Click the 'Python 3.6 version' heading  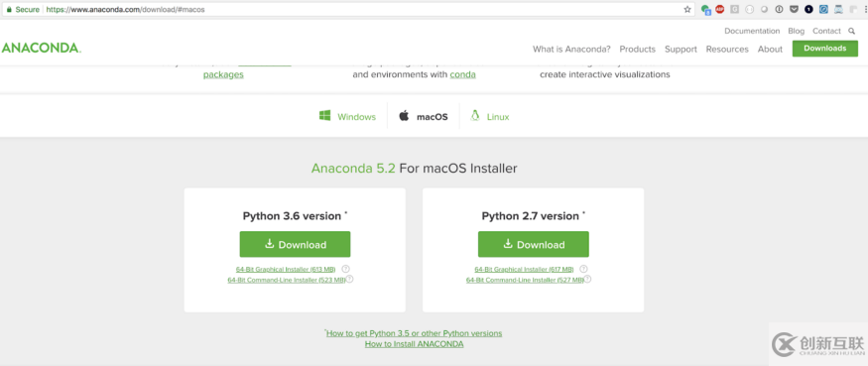[292, 216]
